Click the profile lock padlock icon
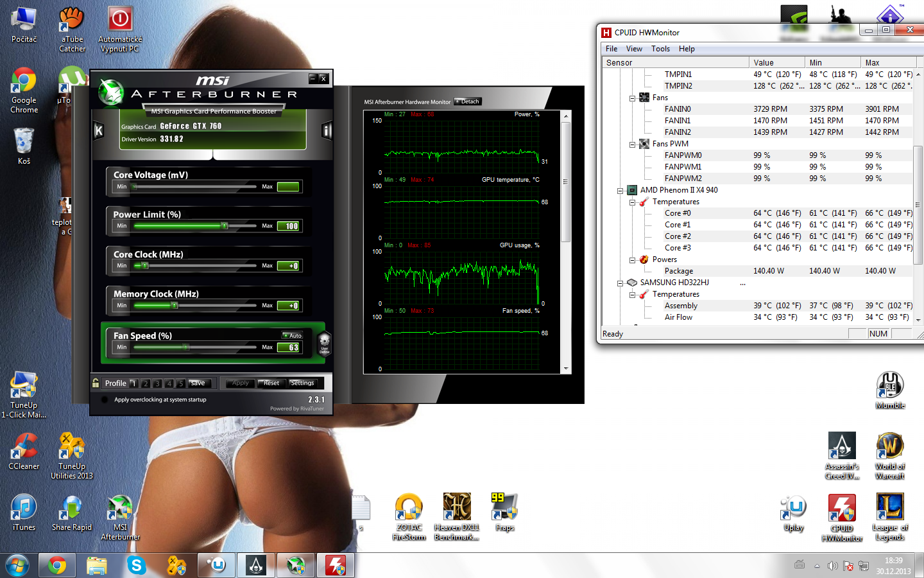 (96, 383)
